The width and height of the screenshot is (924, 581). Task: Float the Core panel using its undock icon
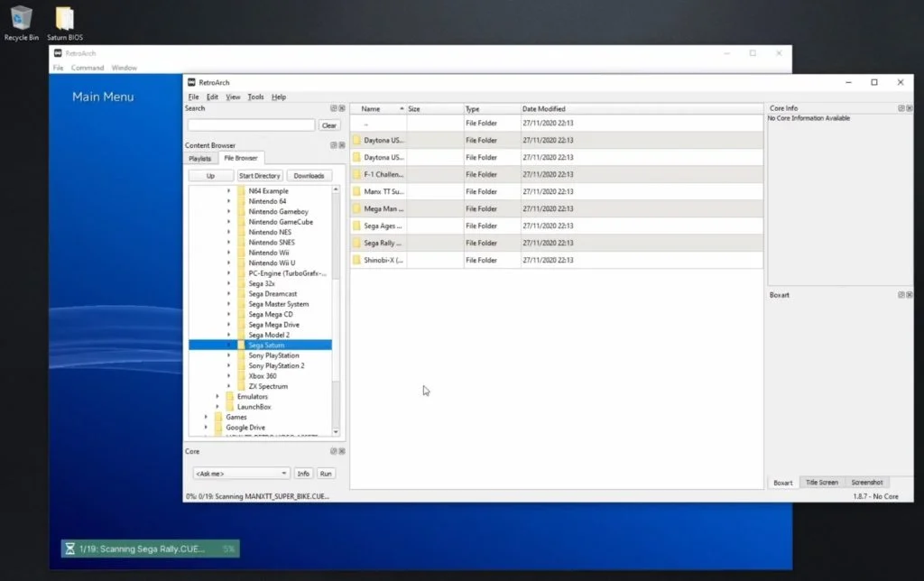point(334,451)
